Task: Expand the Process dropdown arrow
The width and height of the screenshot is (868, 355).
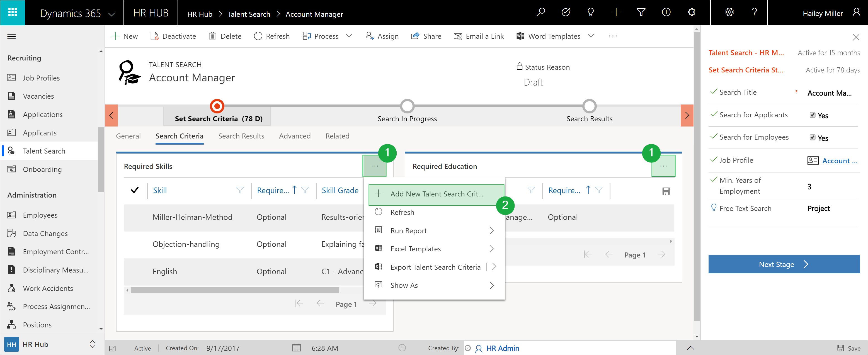Action: pyautogui.click(x=349, y=36)
